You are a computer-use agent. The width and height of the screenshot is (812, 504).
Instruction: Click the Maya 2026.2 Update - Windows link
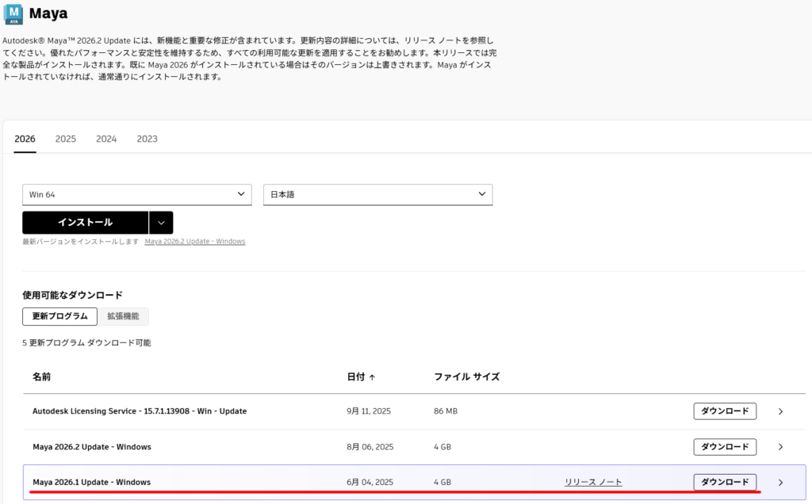pos(194,242)
